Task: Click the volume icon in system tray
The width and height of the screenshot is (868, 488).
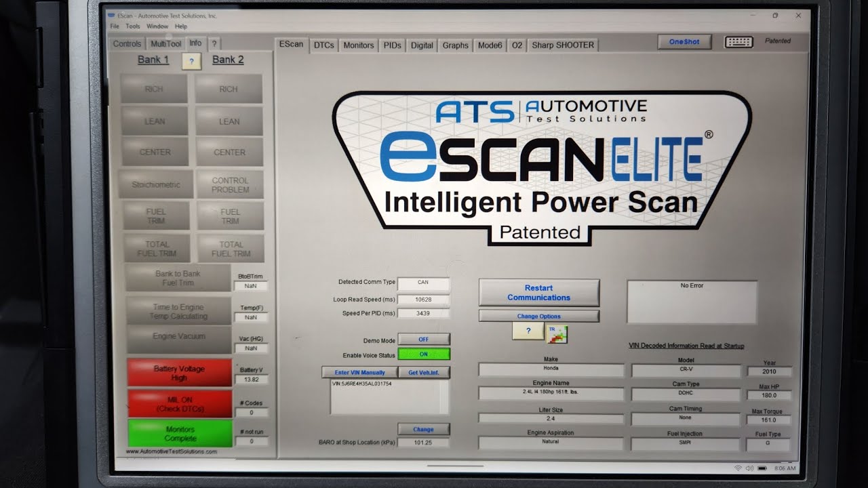Action: pos(749,468)
